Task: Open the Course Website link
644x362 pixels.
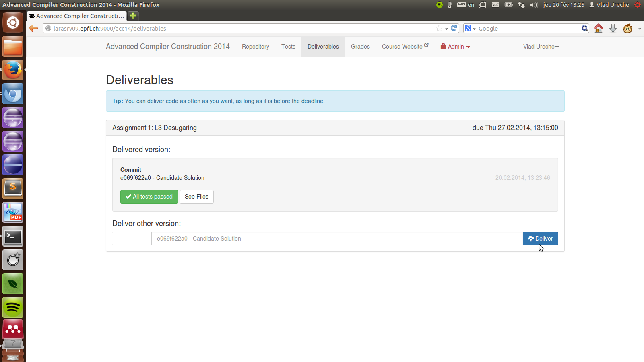Action: coord(405,47)
